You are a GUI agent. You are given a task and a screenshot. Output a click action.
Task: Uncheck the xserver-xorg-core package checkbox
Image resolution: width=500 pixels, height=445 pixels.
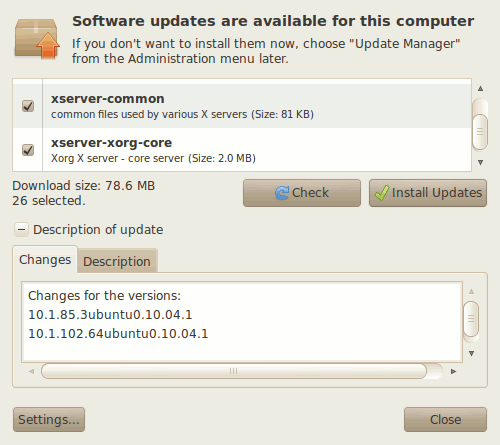pyautogui.click(x=28, y=150)
